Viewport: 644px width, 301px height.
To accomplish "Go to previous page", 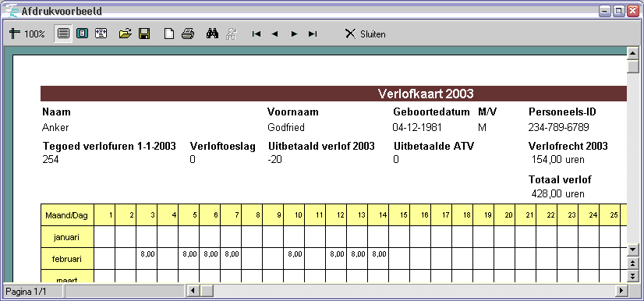I will [x=274, y=34].
